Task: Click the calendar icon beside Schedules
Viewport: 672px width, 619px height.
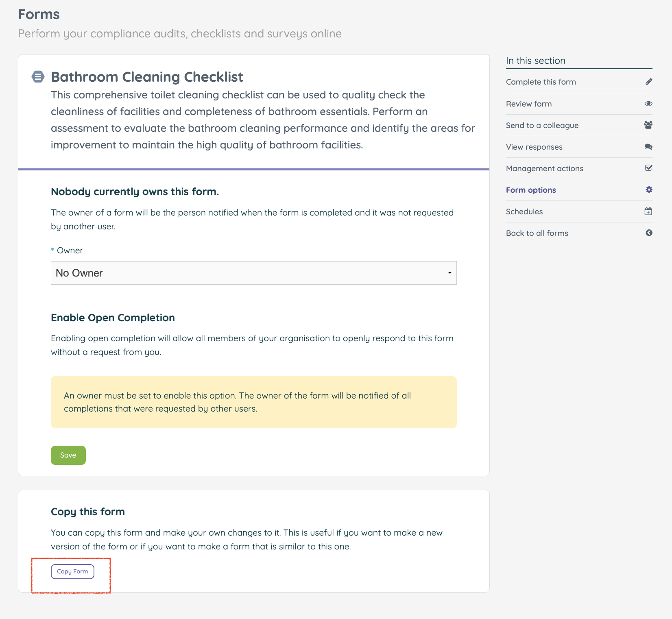Action: coord(648,211)
